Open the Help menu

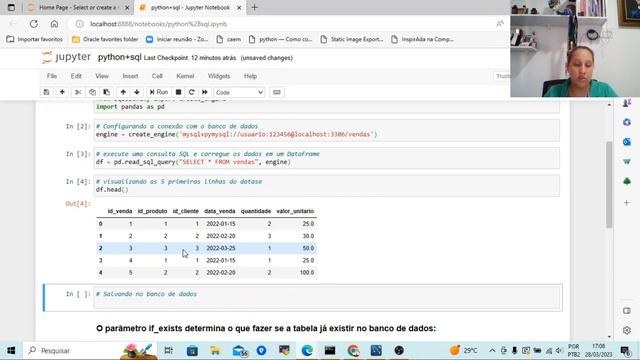click(x=250, y=76)
